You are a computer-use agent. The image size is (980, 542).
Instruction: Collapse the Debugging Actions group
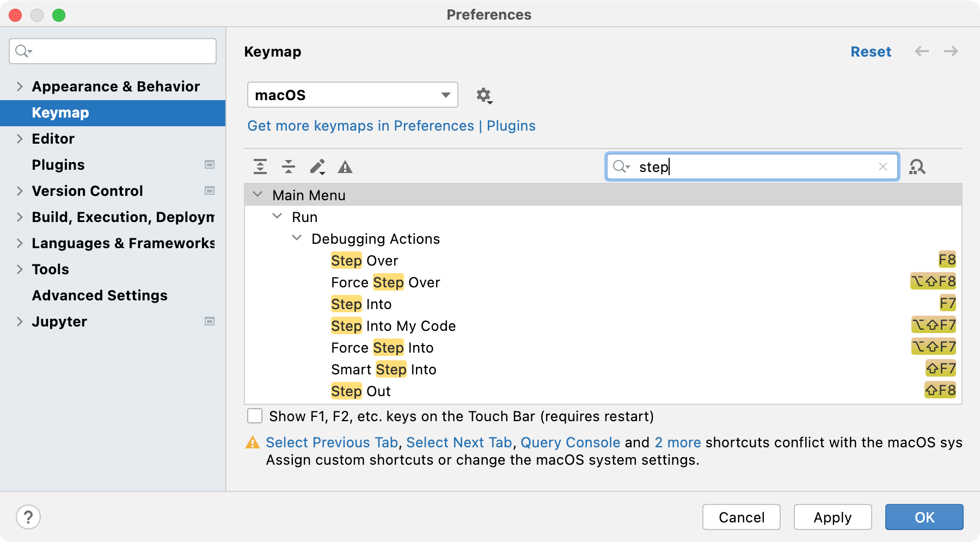(297, 238)
